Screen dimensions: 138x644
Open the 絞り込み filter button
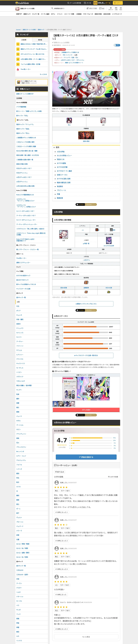(x=60, y=472)
